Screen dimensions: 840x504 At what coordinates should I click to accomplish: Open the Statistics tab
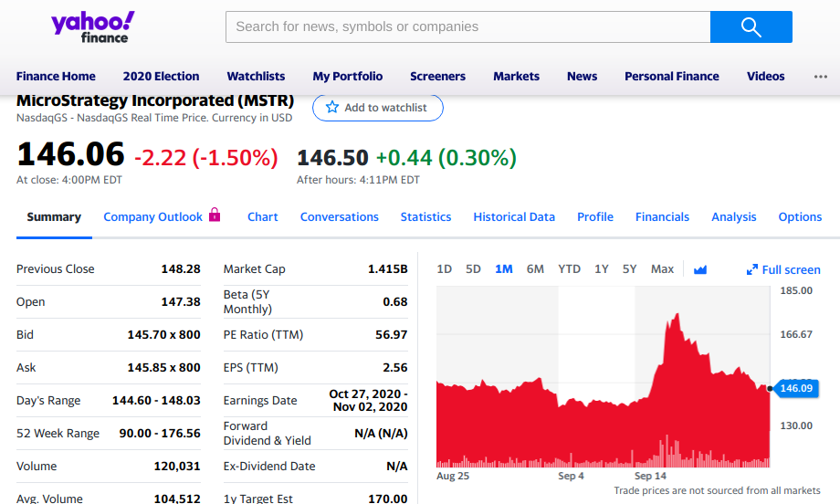click(x=425, y=217)
